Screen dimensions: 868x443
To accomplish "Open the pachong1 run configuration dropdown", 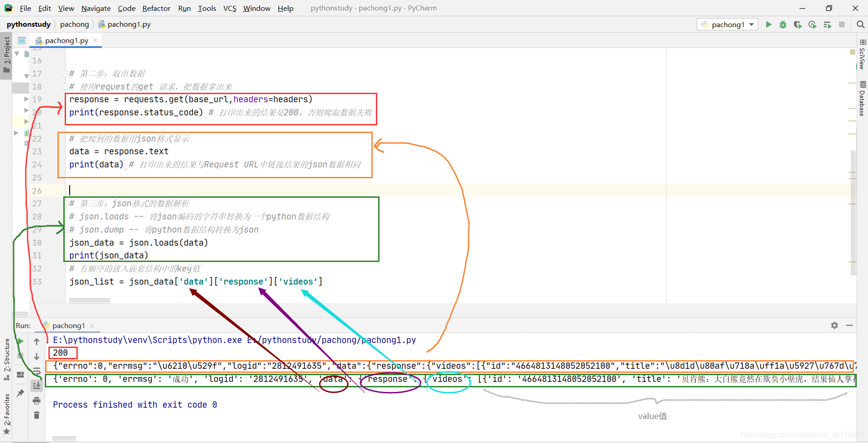I will 728,24.
